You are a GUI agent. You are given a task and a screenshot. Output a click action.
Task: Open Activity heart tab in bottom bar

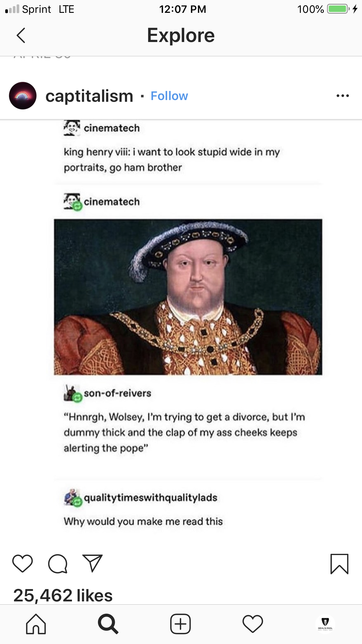click(253, 624)
